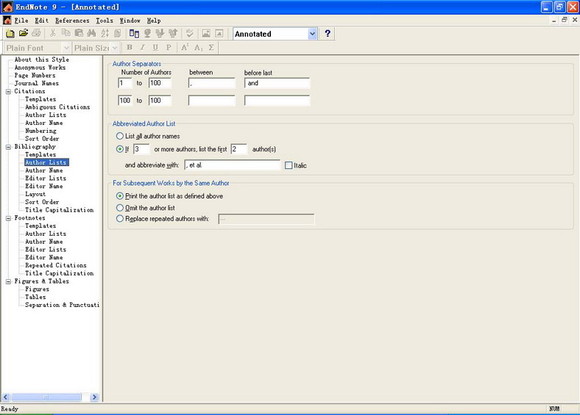Screen dimensions: 580x415
Task: Open the Tools menu
Action: tap(105, 20)
